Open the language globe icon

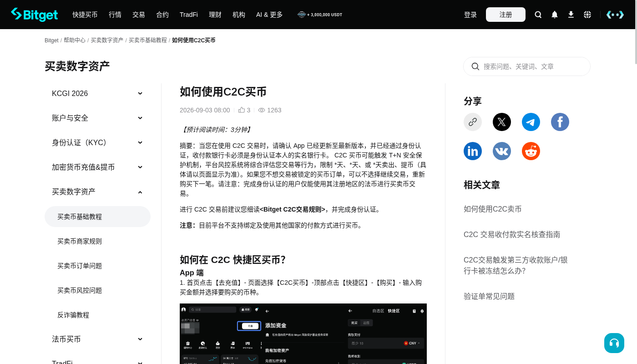(x=587, y=15)
